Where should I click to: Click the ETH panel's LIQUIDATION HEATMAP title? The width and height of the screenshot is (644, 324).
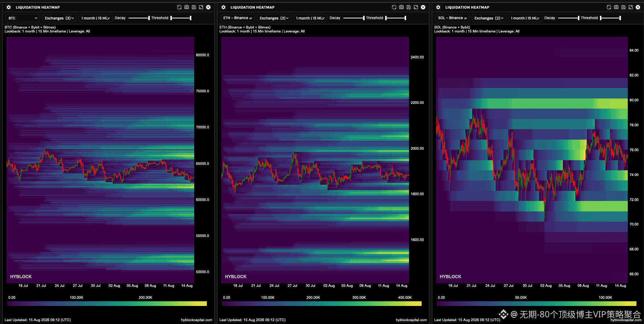click(x=253, y=7)
